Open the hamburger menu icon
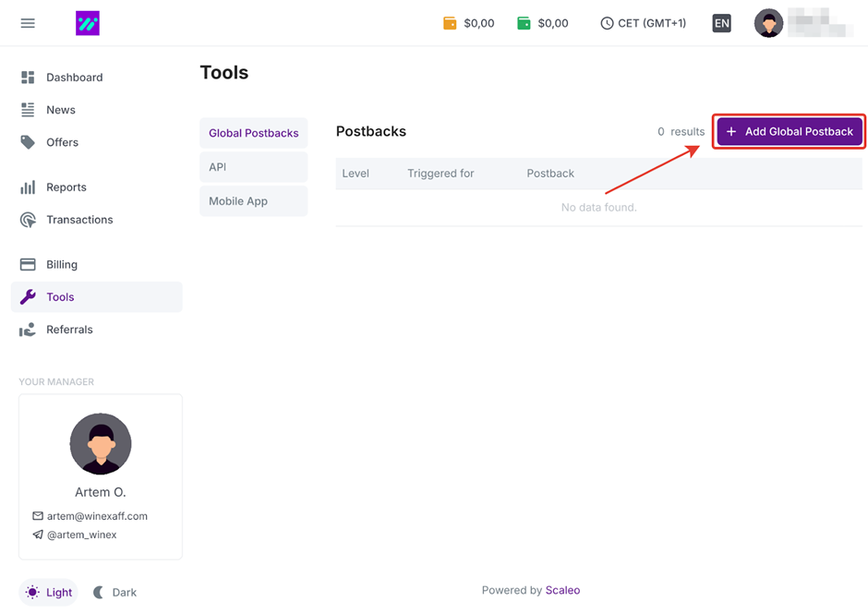868x613 pixels. (28, 23)
